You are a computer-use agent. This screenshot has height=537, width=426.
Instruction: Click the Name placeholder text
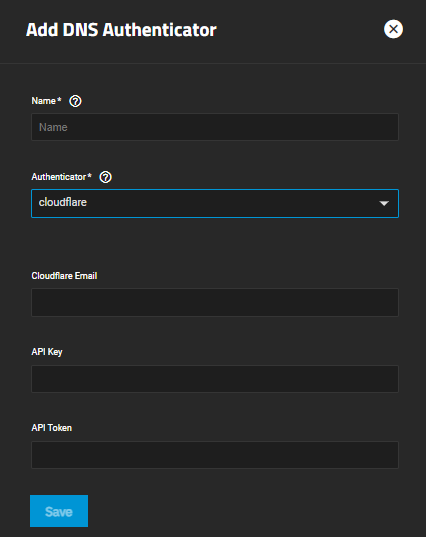(53, 127)
